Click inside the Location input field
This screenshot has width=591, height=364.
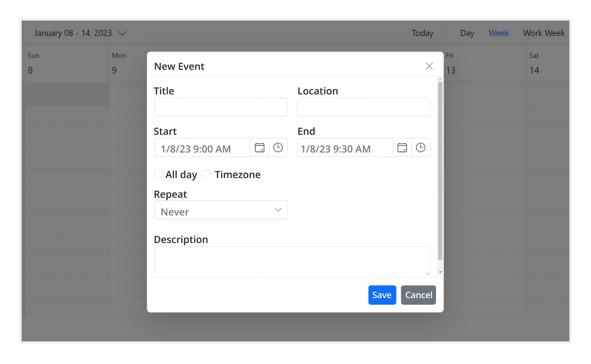[x=363, y=107]
